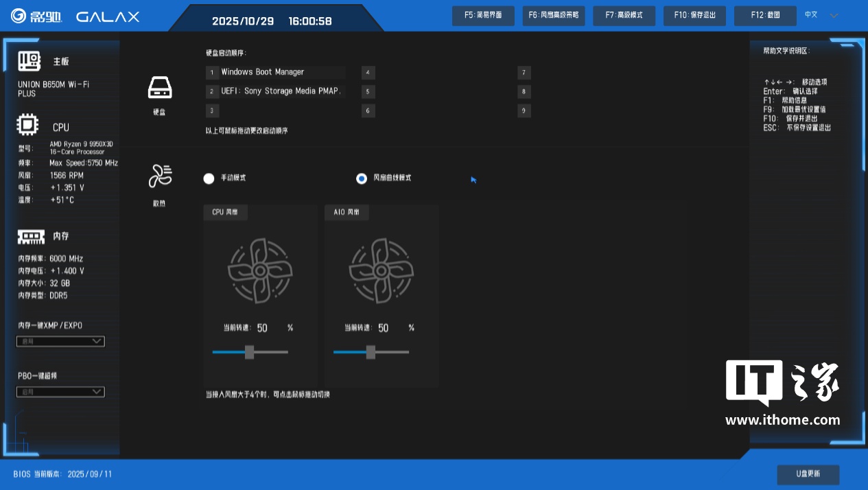Click the CPU chip icon

(x=28, y=126)
